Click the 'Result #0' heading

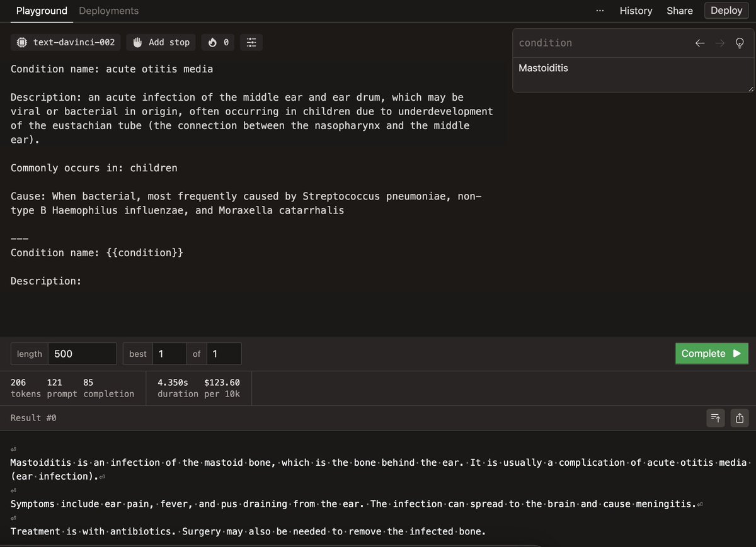(x=33, y=418)
